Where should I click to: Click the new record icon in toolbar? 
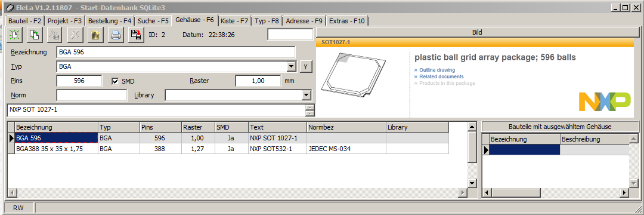[14, 35]
